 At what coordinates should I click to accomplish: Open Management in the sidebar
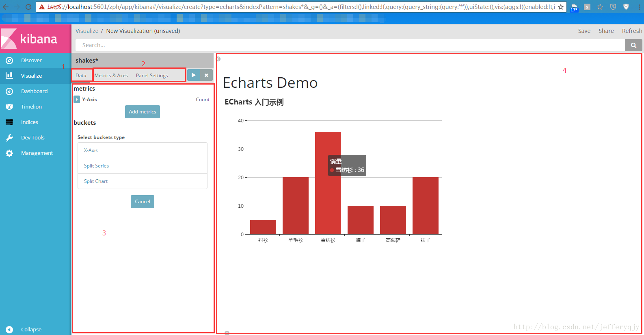tap(37, 153)
